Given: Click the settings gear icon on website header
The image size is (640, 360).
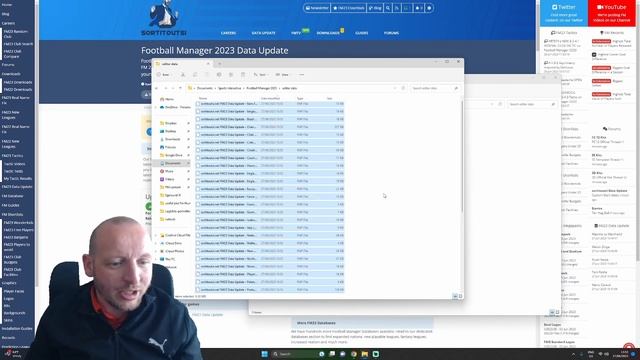Looking at the screenshot, I should (429, 8).
